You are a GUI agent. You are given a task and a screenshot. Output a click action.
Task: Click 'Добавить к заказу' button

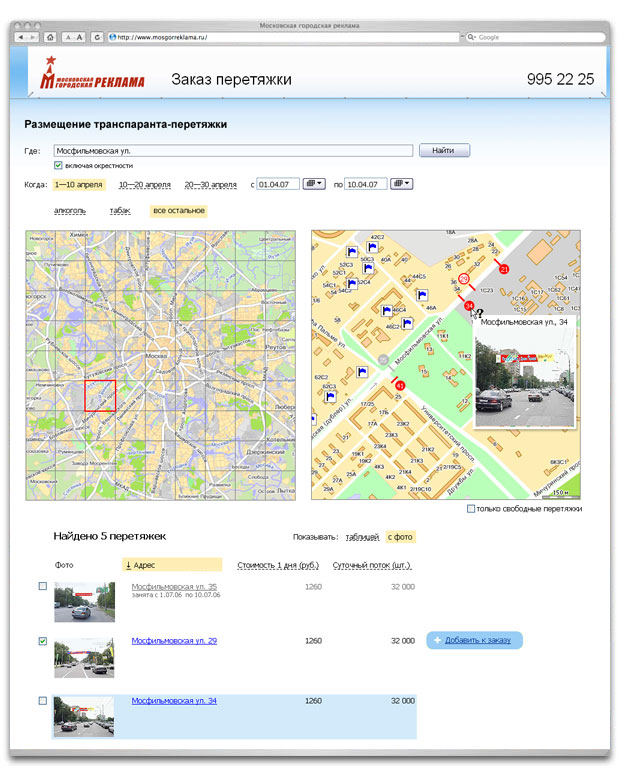click(x=474, y=640)
